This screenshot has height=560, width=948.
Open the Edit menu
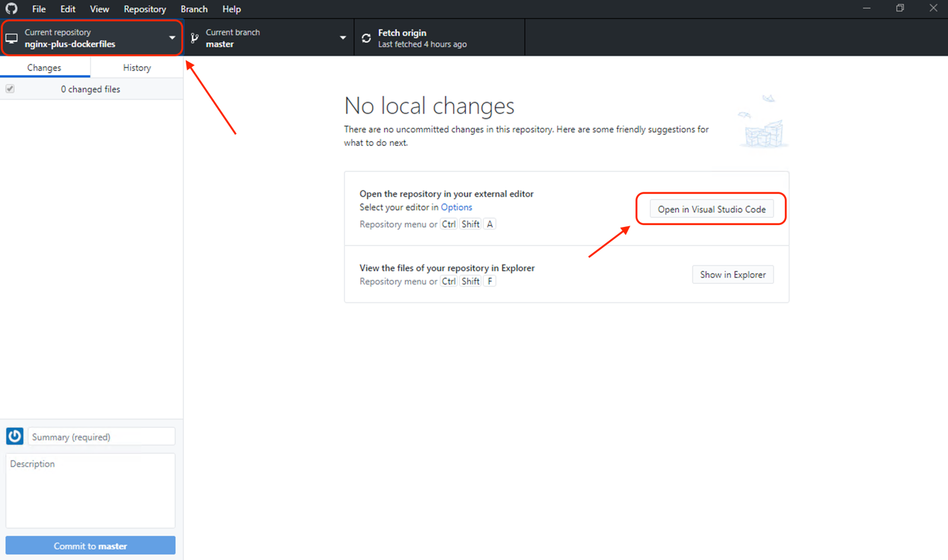(68, 9)
